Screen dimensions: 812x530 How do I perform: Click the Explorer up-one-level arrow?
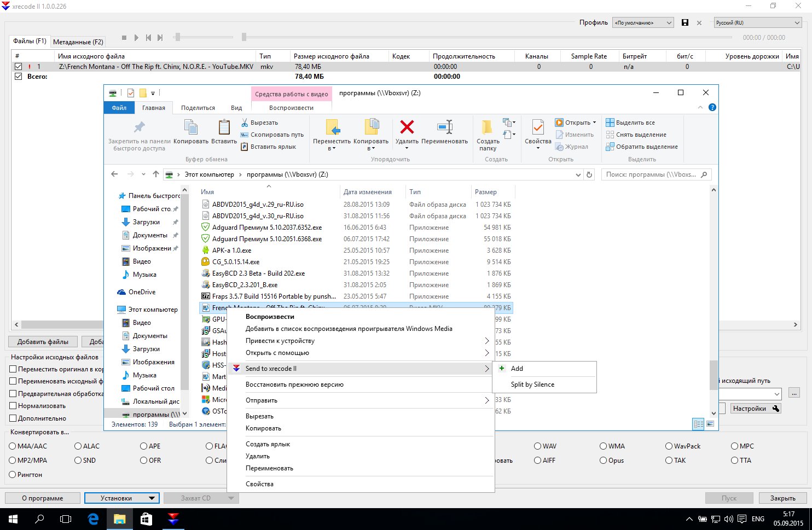[156, 174]
